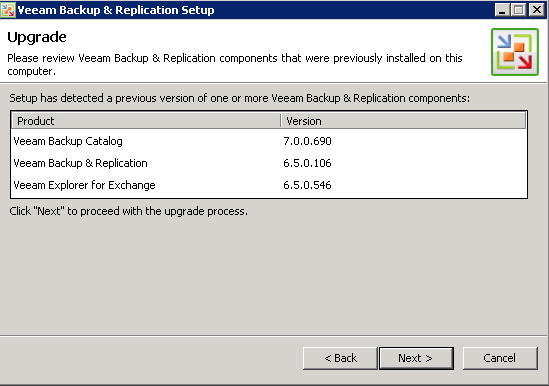Image resolution: width=549 pixels, height=386 pixels.
Task: Click the 'Setup has detected a previous version' text
Action: click(239, 98)
